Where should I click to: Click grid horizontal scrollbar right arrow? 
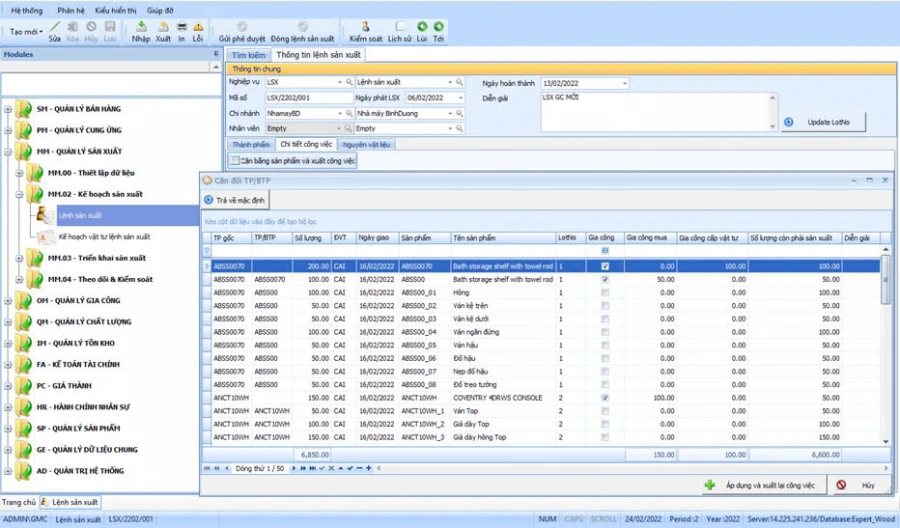(x=886, y=468)
